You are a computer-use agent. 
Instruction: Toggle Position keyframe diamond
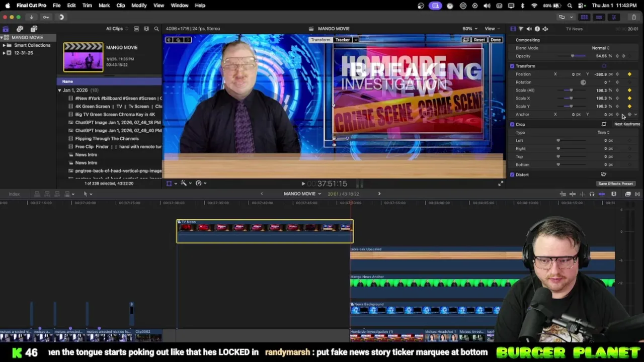[629, 74]
